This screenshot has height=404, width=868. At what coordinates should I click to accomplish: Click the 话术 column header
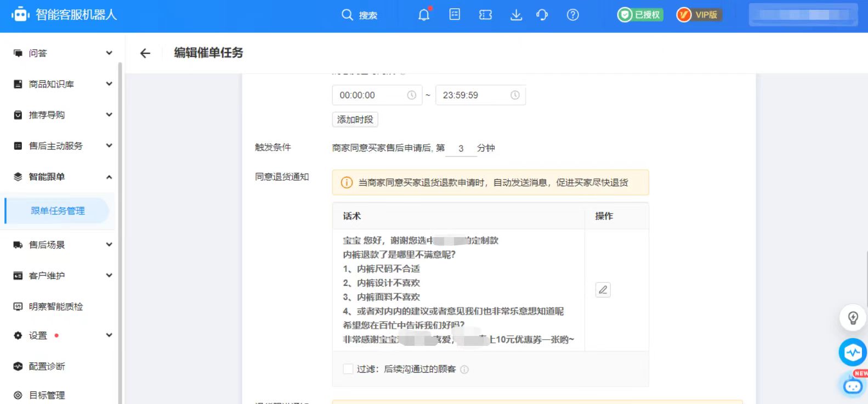(352, 216)
